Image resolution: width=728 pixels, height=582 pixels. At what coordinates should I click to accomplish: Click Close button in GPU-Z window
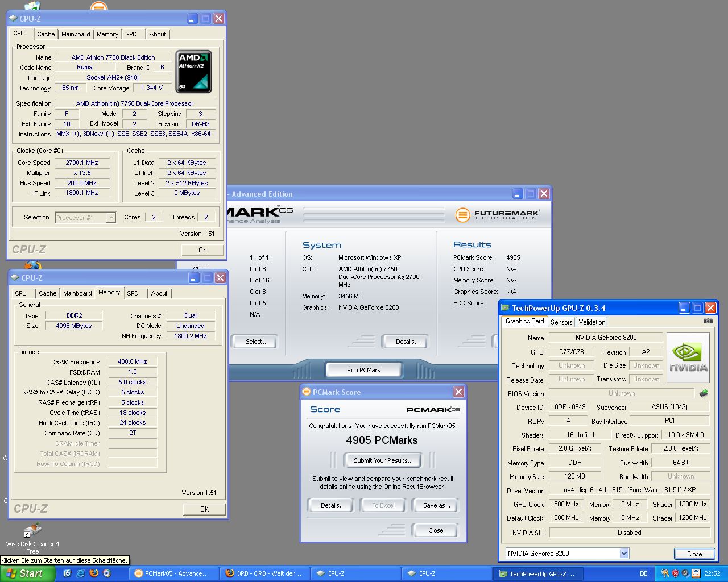[694, 554]
